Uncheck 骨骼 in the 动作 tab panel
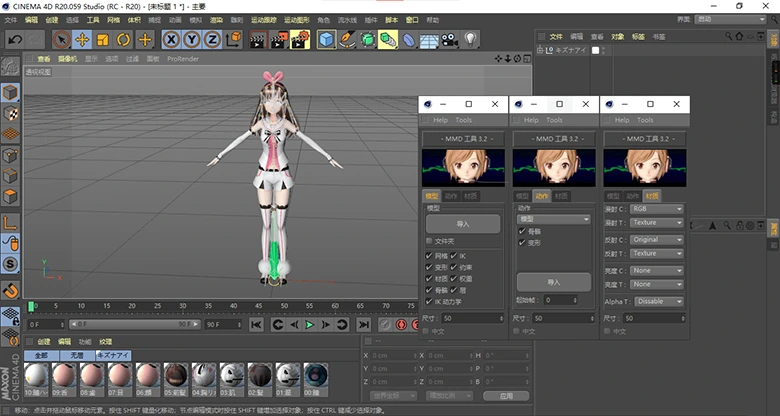The height and width of the screenshot is (416, 780). pos(522,231)
